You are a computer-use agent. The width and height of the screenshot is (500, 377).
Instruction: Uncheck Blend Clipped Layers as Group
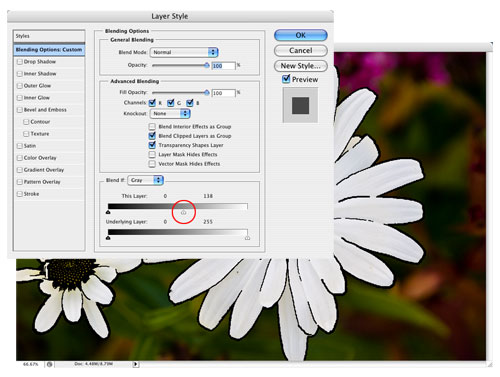point(152,136)
